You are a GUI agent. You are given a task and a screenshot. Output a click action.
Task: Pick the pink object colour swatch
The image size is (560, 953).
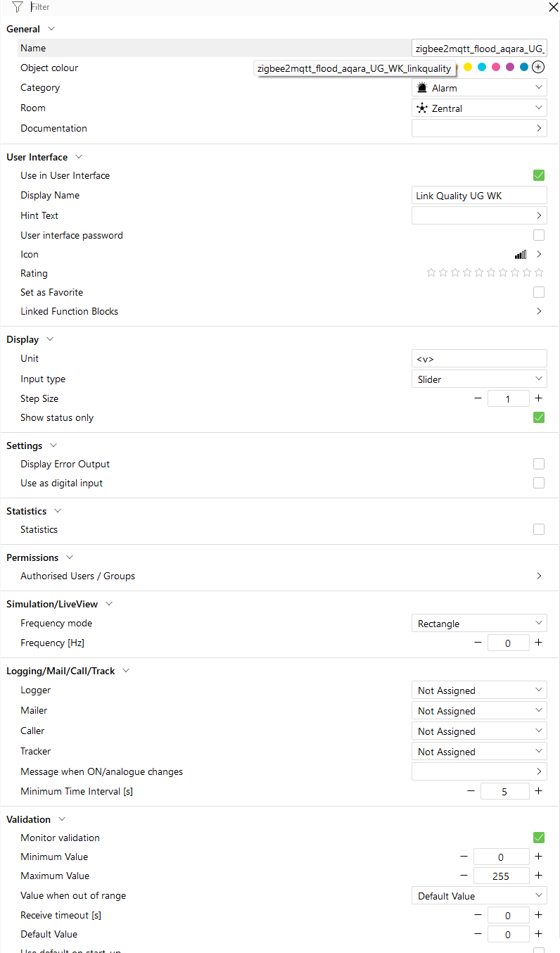(x=496, y=68)
